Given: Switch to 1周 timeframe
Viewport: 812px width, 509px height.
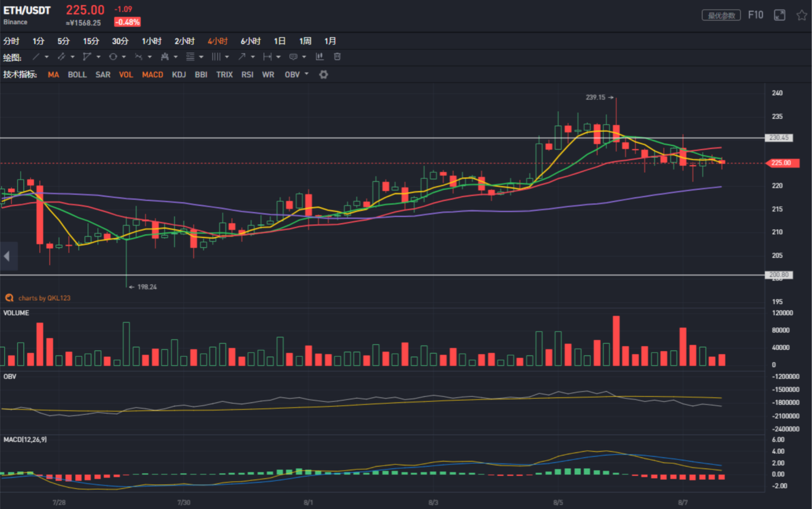Looking at the screenshot, I should click(305, 41).
